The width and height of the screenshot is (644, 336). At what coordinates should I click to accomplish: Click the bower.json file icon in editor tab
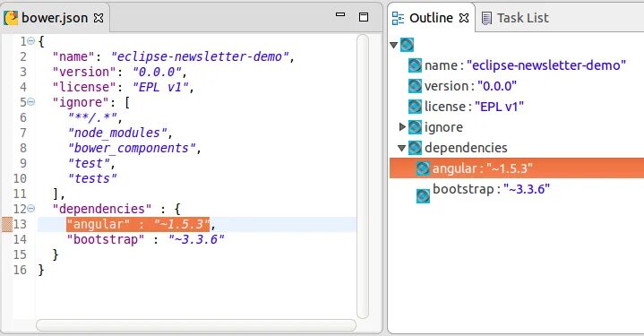coord(11,18)
